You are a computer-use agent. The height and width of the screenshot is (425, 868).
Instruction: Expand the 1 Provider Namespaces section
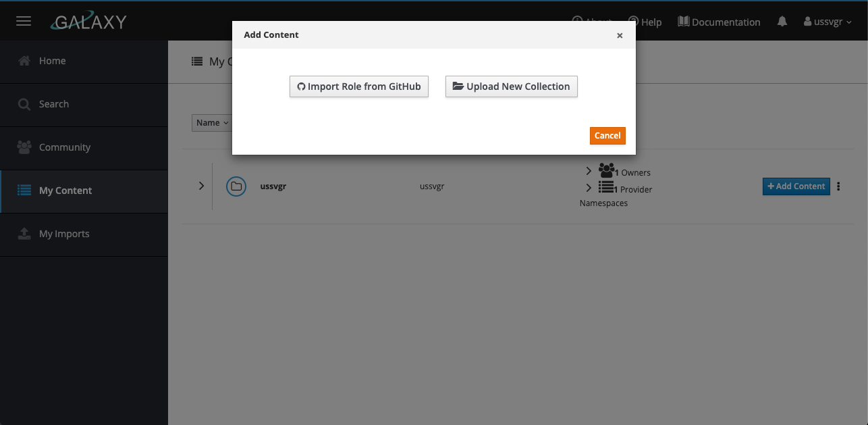click(x=589, y=188)
